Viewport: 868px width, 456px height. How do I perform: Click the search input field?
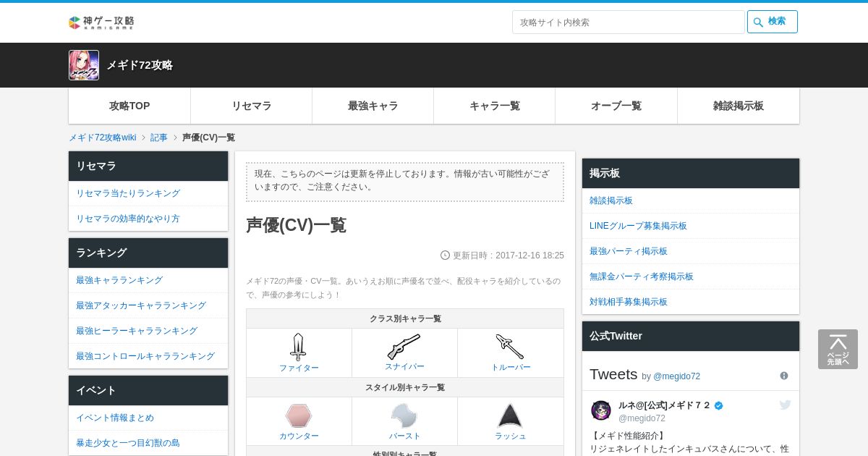click(629, 22)
